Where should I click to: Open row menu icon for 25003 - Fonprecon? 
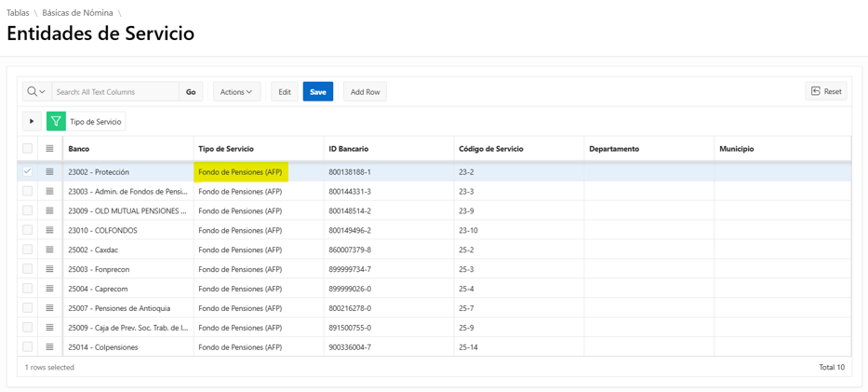(x=49, y=268)
